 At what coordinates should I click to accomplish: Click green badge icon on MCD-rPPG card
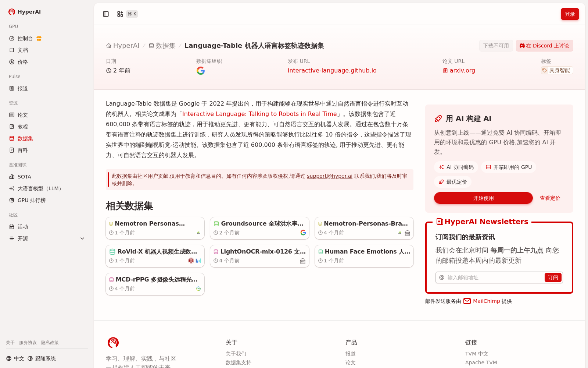click(198, 289)
